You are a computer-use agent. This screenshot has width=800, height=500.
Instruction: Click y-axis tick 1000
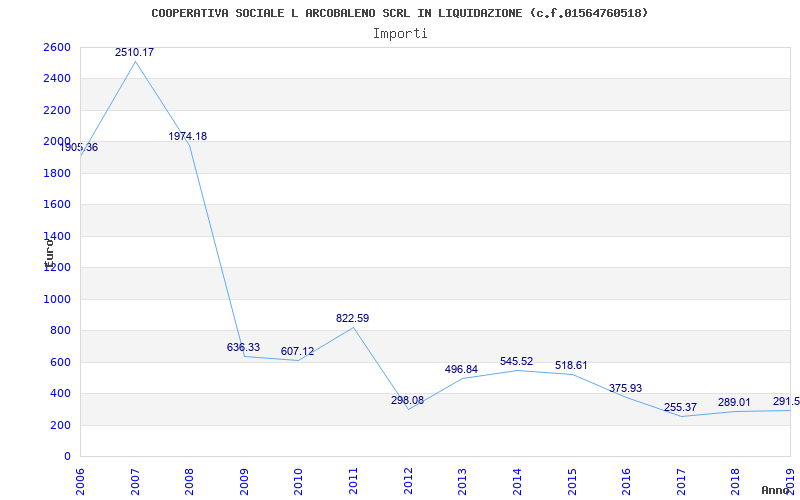(57, 299)
